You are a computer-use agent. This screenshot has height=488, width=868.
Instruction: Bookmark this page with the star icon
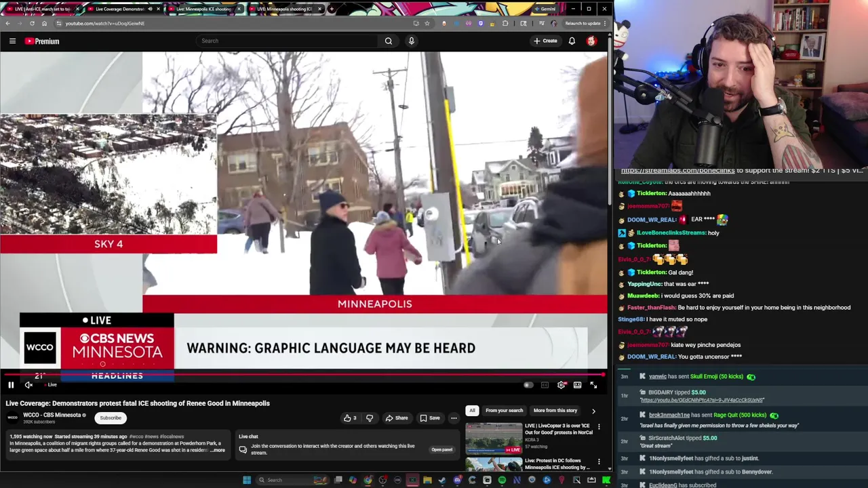[x=427, y=23]
